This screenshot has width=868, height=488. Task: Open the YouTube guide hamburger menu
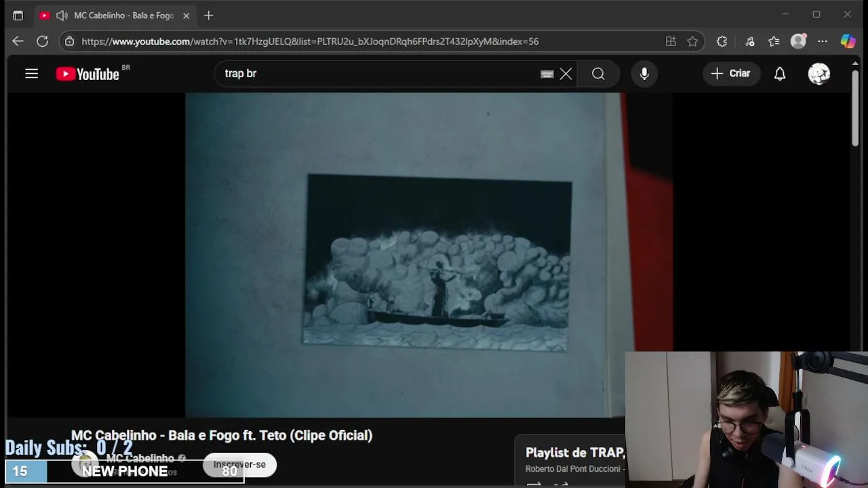(x=31, y=73)
